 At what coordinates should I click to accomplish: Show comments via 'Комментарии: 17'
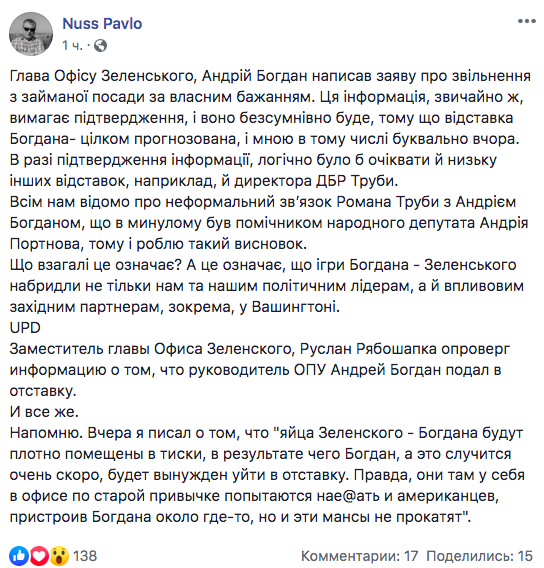pos(359,556)
